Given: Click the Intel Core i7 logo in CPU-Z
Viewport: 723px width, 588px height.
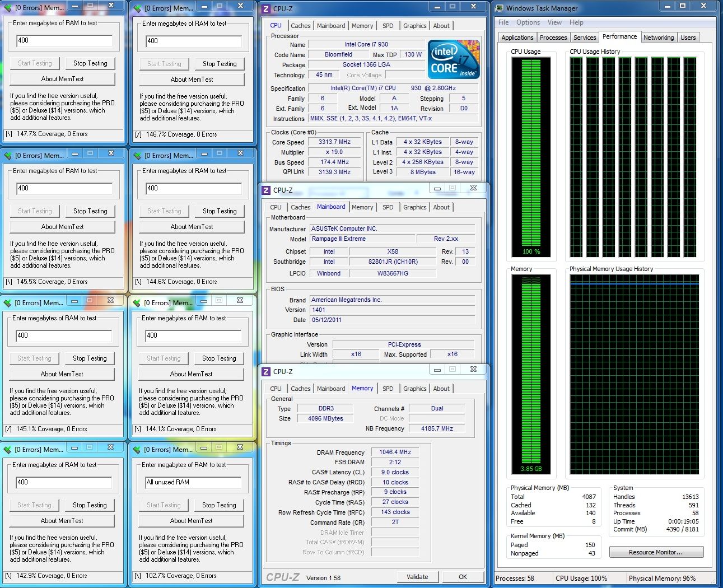Looking at the screenshot, I should [x=454, y=59].
